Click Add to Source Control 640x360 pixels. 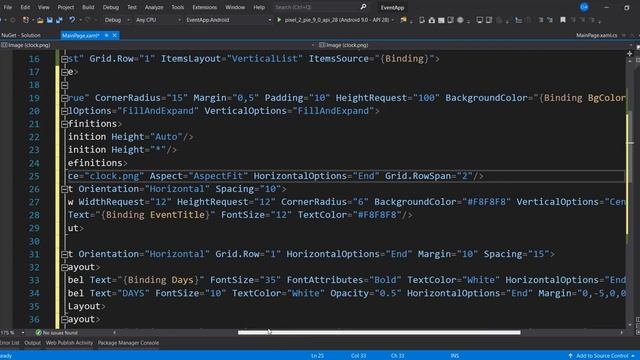click(x=602, y=356)
